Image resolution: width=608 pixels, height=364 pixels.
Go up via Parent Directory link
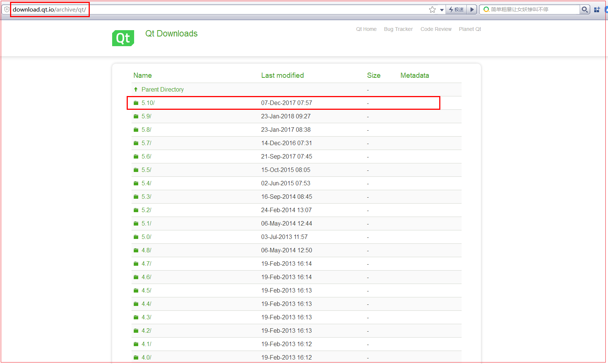click(162, 90)
